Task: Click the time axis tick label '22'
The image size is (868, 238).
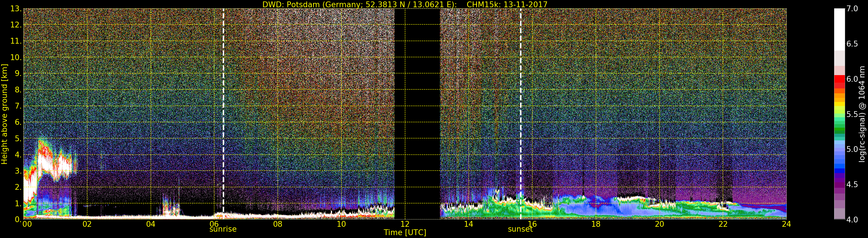Action: point(723,224)
